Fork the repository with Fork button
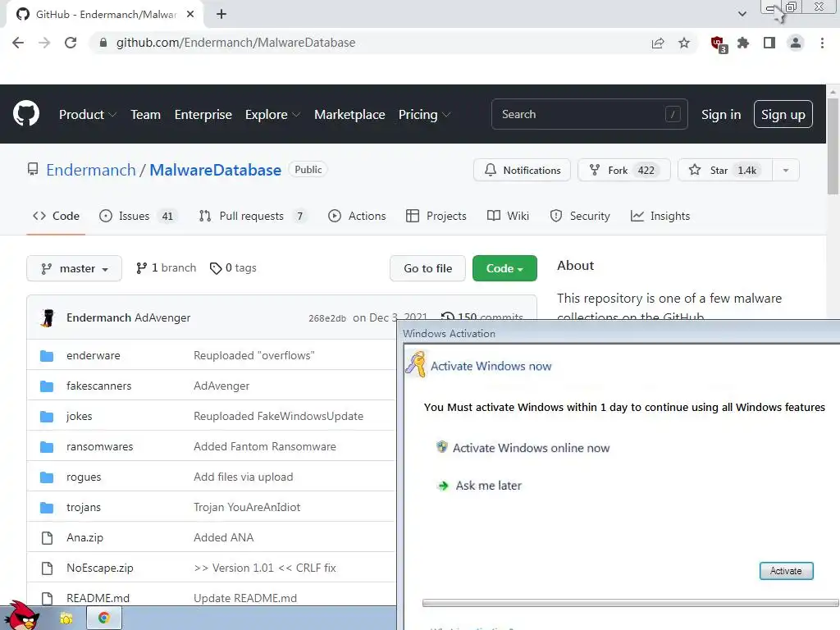The height and width of the screenshot is (630, 840). [x=623, y=171]
